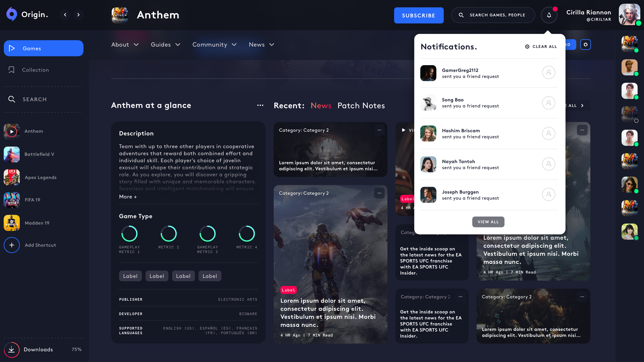Open the settings gear icon
This screenshot has width=644, height=362.
[x=585, y=45]
